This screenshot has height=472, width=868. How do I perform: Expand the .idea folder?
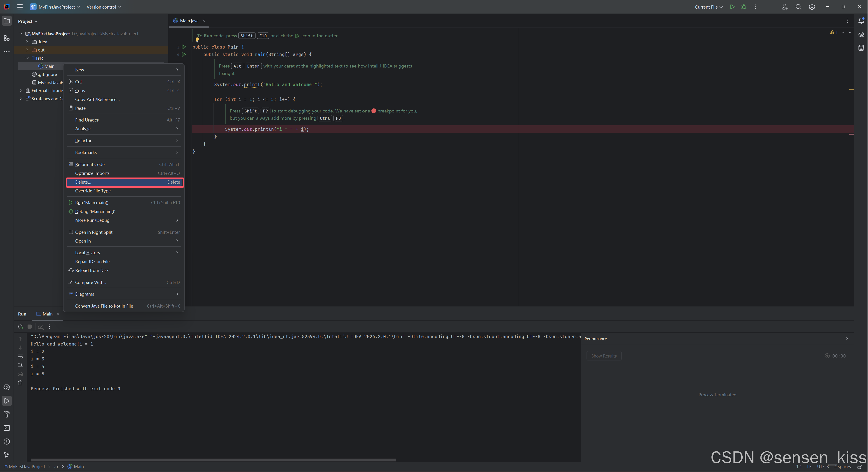(27, 42)
